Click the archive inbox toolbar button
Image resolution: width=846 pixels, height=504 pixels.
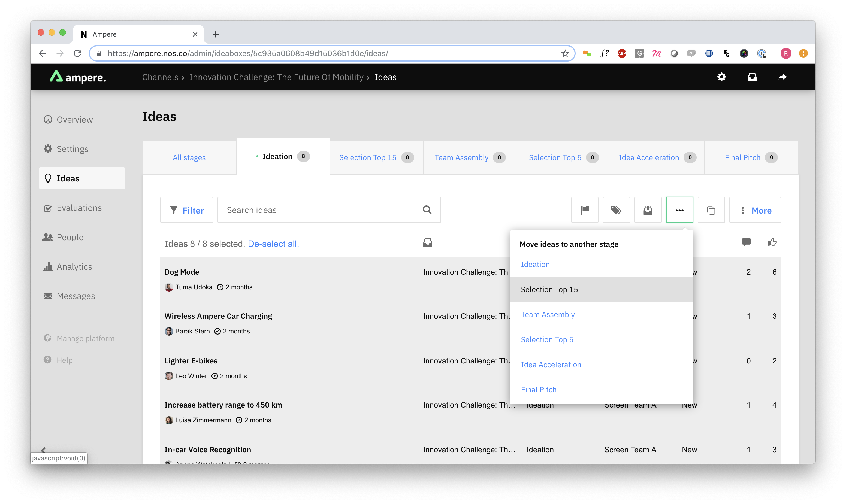point(648,210)
